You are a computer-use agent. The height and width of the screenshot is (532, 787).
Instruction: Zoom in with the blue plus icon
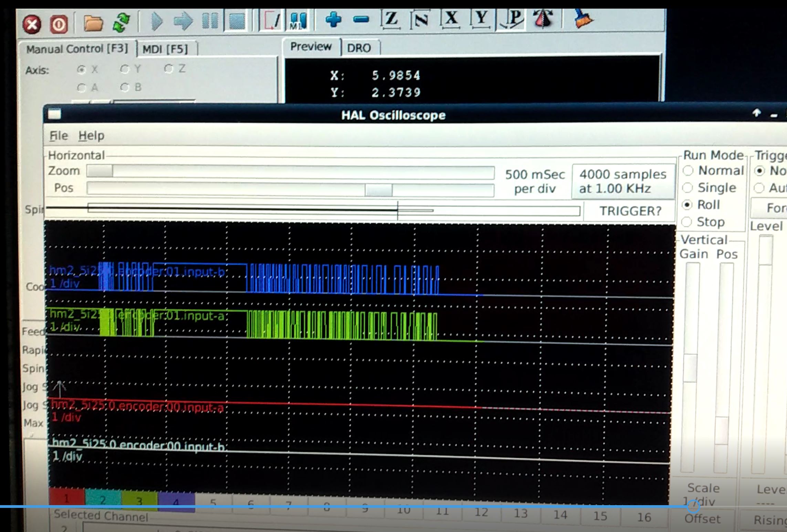point(333,20)
